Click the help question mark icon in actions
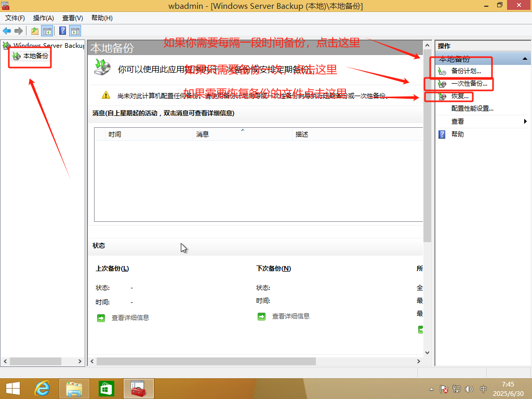This screenshot has height=399, width=532. (442, 135)
